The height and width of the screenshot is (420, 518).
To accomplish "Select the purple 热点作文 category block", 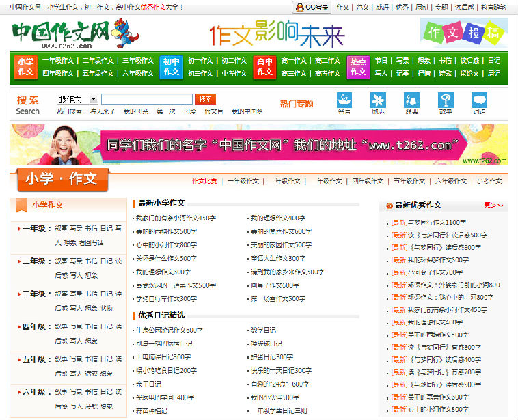I will 358,67.
